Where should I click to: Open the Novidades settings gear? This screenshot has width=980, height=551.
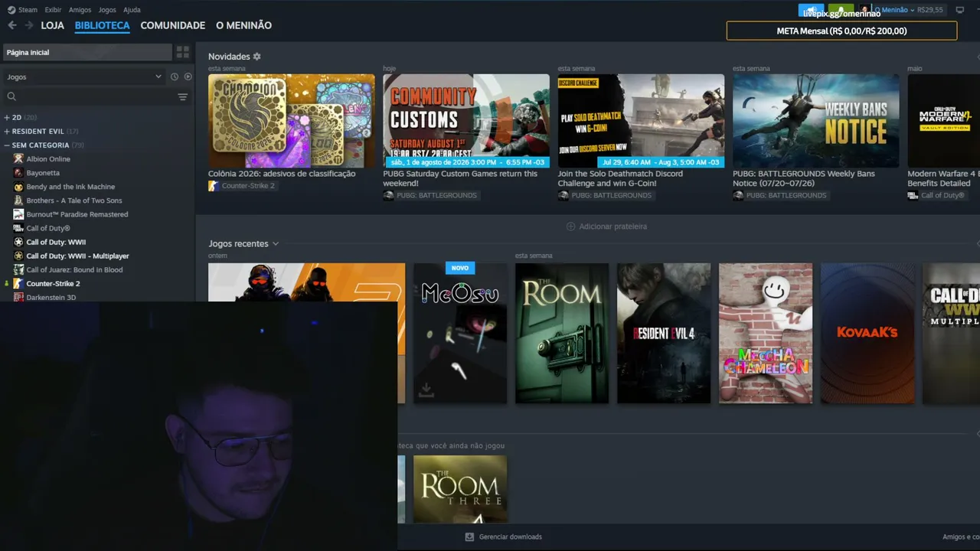tap(257, 57)
